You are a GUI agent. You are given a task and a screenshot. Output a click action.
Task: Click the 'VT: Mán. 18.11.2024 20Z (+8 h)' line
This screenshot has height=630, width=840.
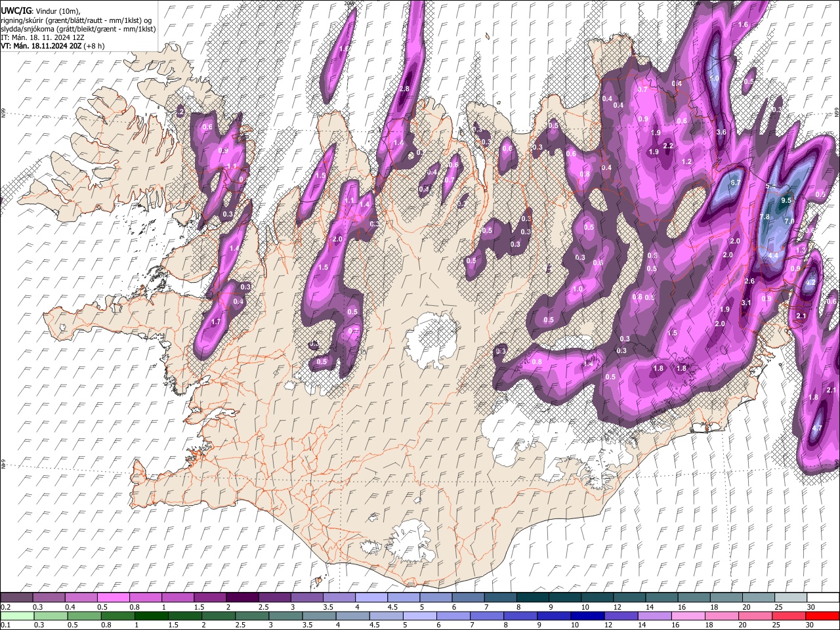pos(52,46)
